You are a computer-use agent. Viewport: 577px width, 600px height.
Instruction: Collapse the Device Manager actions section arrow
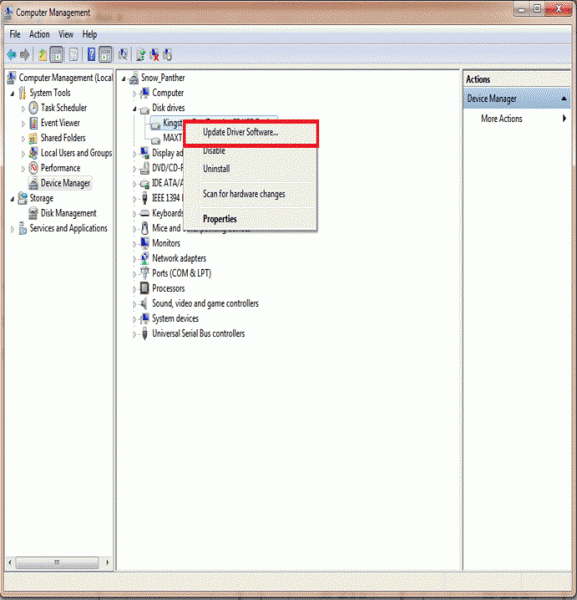click(564, 99)
